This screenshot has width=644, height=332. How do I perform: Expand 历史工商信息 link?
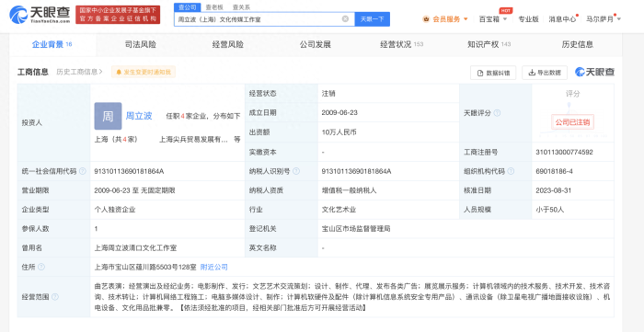(79, 72)
